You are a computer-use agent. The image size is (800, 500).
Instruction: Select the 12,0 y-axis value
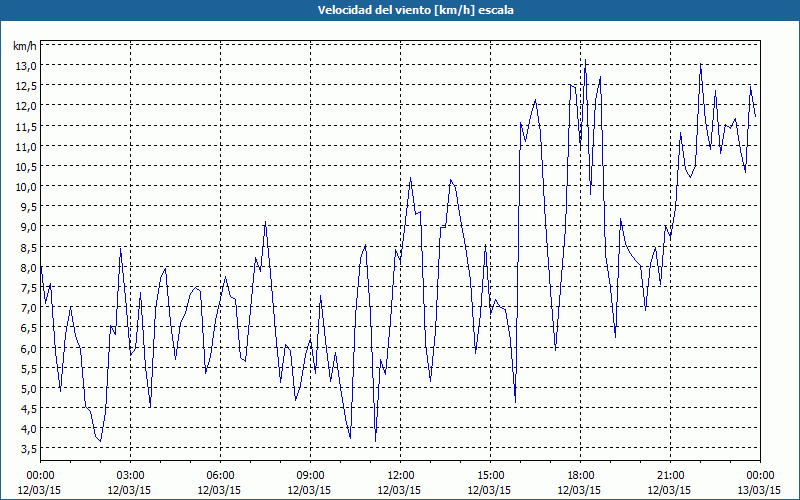pyautogui.click(x=26, y=106)
